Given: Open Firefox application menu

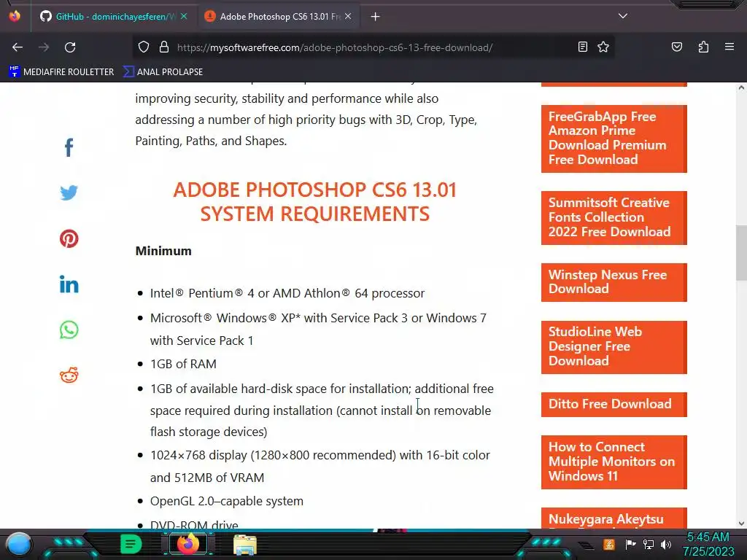Looking at the screenshot, I should click(x=729, y=47).
